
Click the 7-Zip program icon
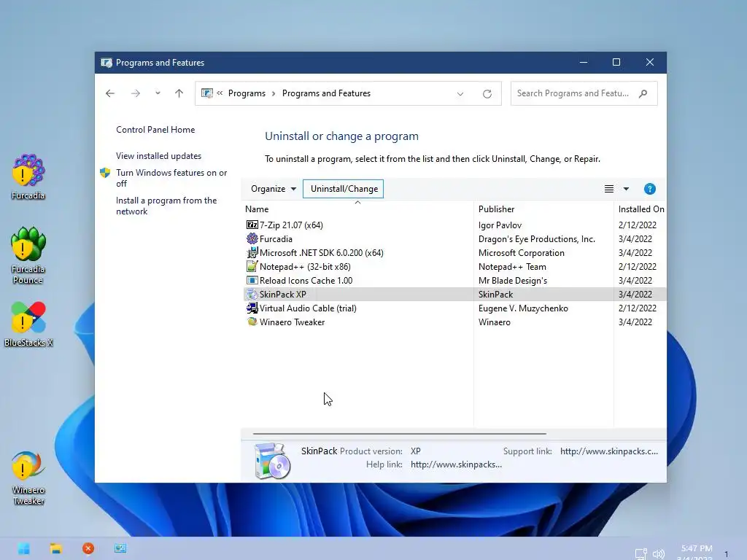252,225
